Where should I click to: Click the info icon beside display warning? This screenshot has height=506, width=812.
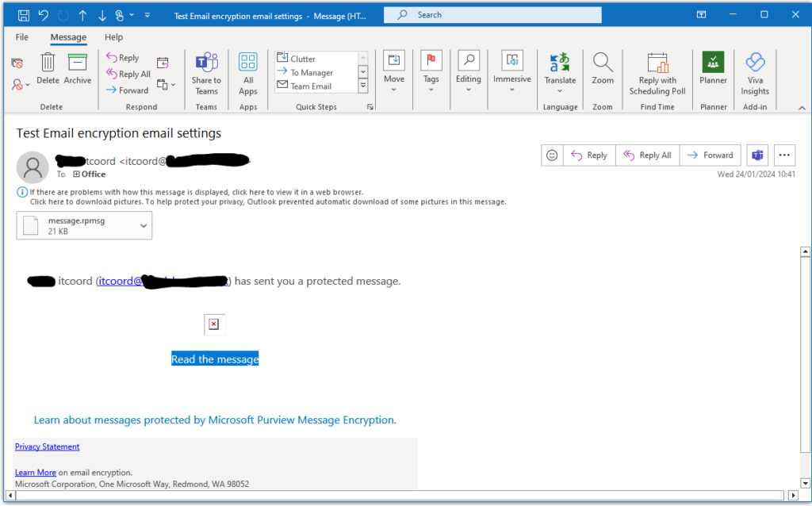(x=22, y=192)
